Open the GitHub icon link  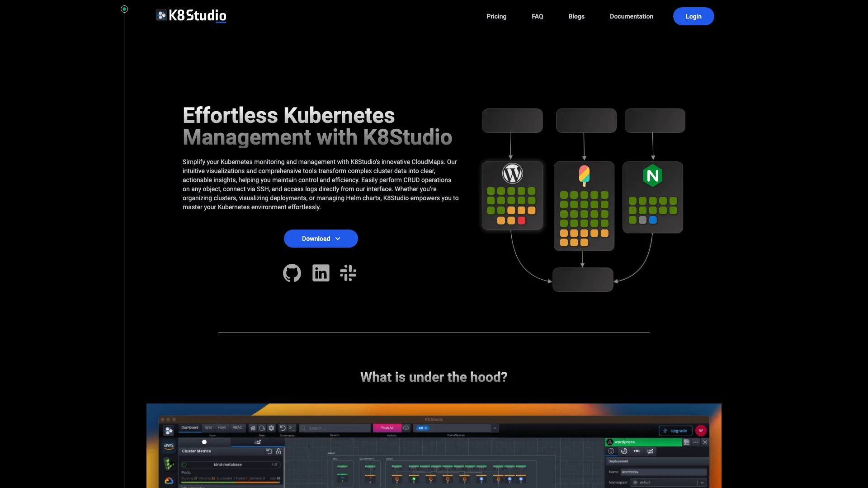coord(292,273)
